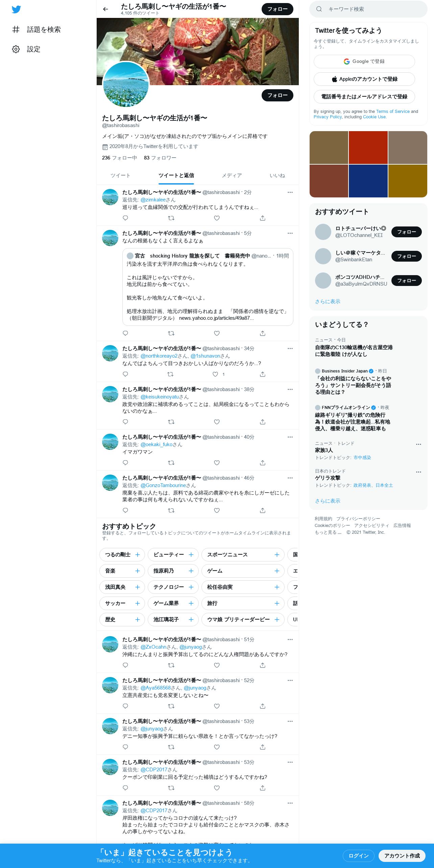Retweet the @zimkalee reply tweet
The image size is (434, 868).
[x=171, y=218]
